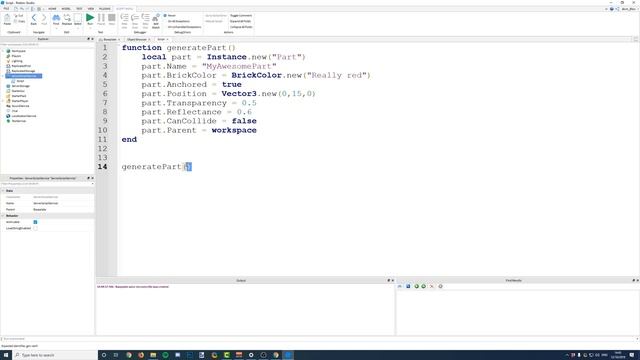The height and width of the screenshot is (360, 640).
Task: Click the Step Into debugger icon
Action: point(124,20)
